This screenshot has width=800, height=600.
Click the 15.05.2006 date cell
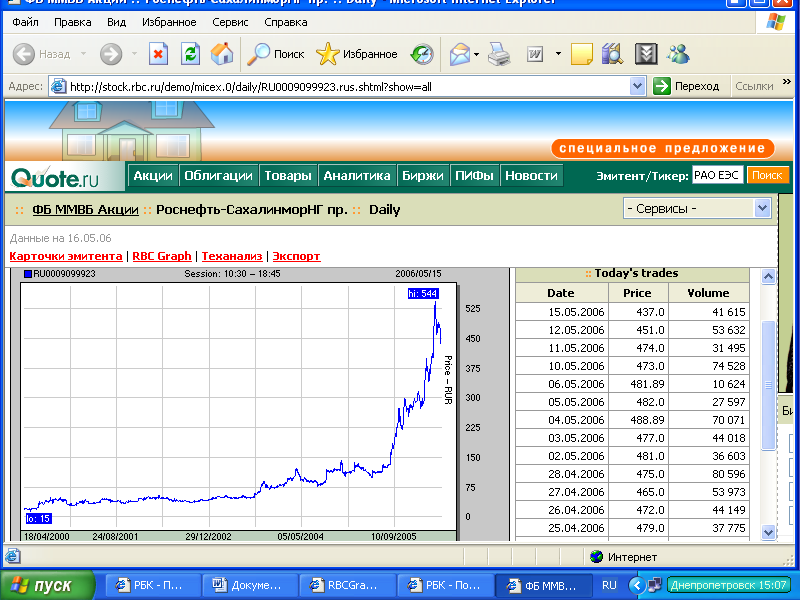[562, 312]
